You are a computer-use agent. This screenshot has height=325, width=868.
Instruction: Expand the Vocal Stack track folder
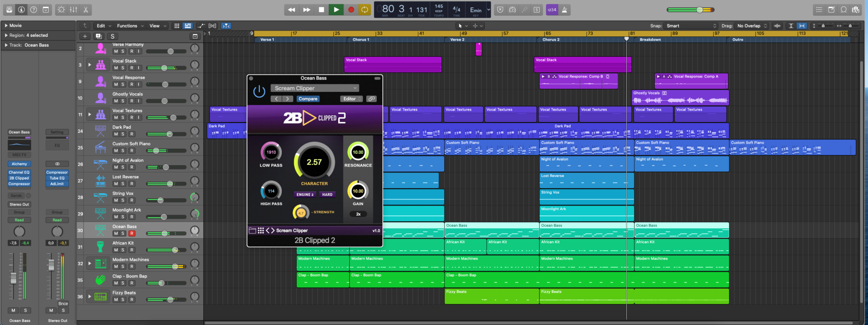(89, 65)
